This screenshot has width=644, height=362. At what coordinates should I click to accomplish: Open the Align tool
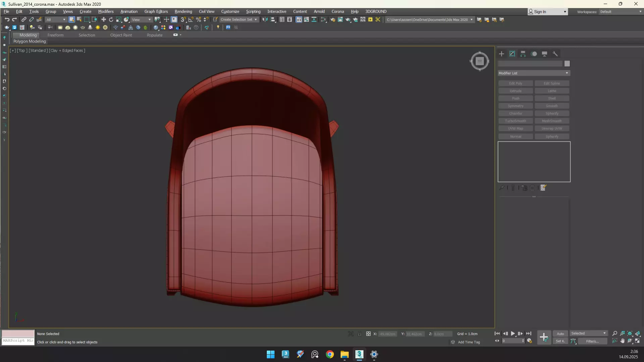pyautogui.click(x=273, y=19)
